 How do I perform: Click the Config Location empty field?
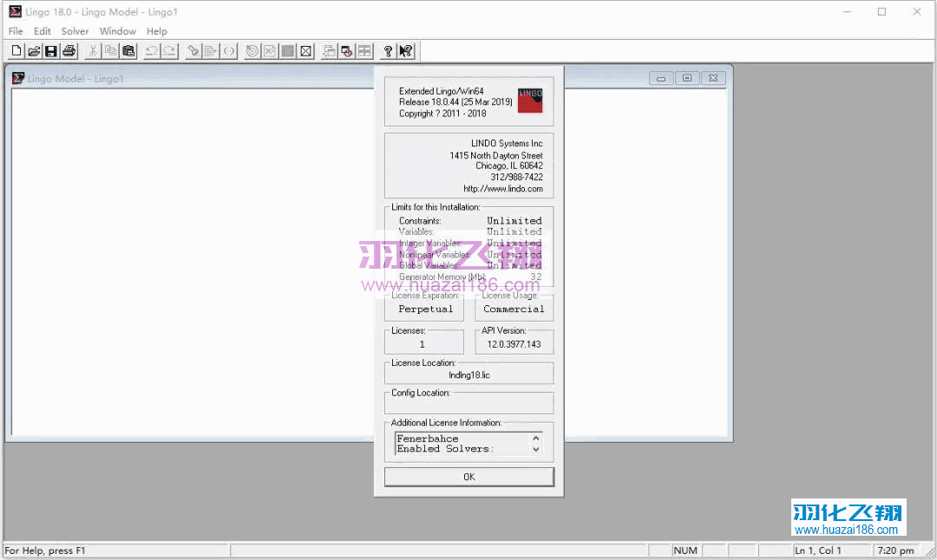point(469,406)
